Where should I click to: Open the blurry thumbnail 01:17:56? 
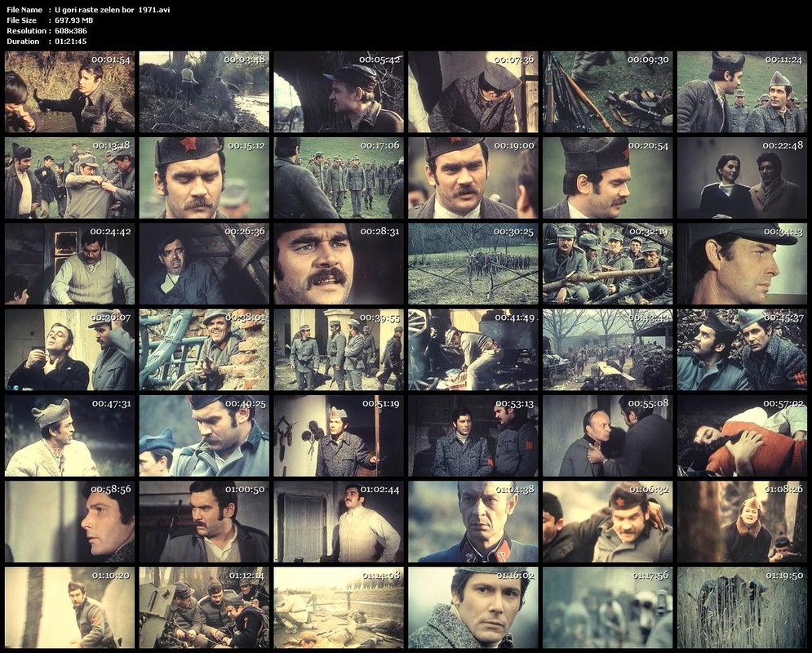tap(607, 607)
